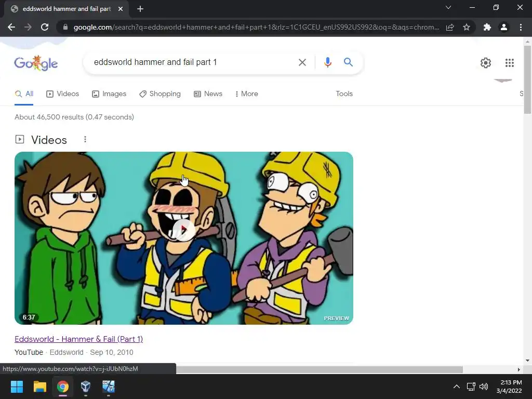Reload the current page
Screen dimensions: 532x399
coord(45,27)
